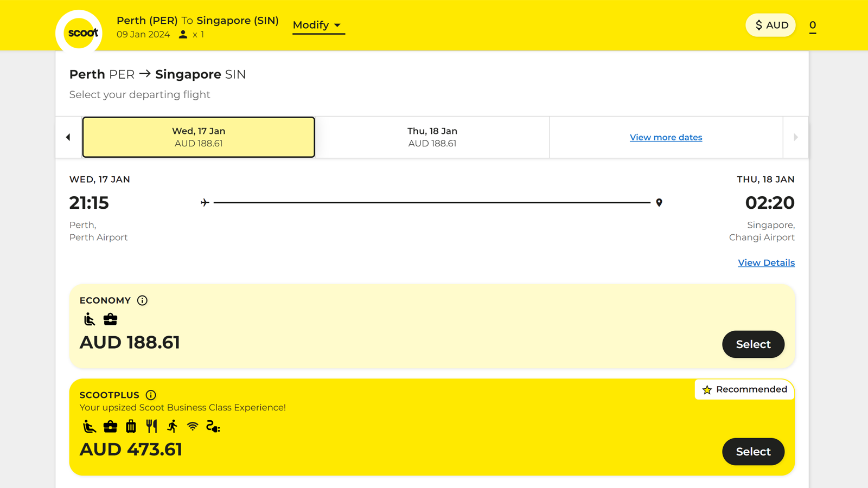The height and width of the screenshot is (488, 868).
Task: Click the Economy info icon
Action: (142, 300)
